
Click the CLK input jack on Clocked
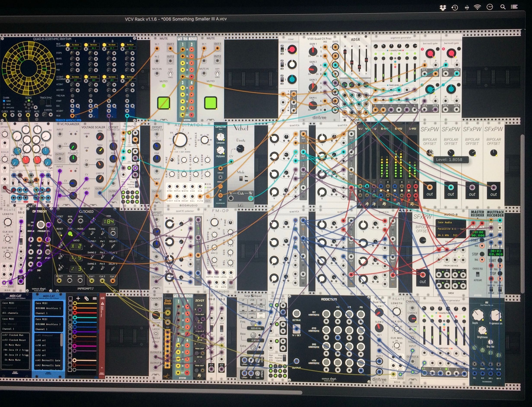click(113, 233)
